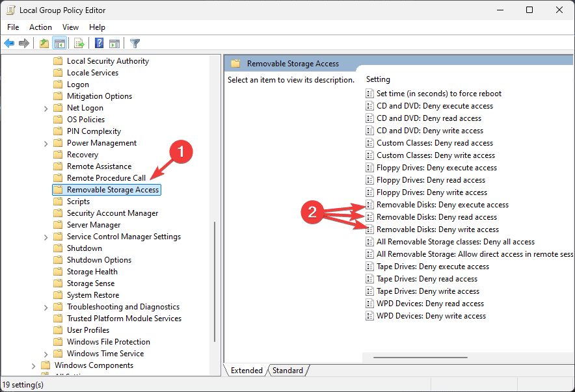Click the header folder icon beside Removable Storage Access title
Image resolution: width=575 pixels, height=392 pixels.
point(235,64)
